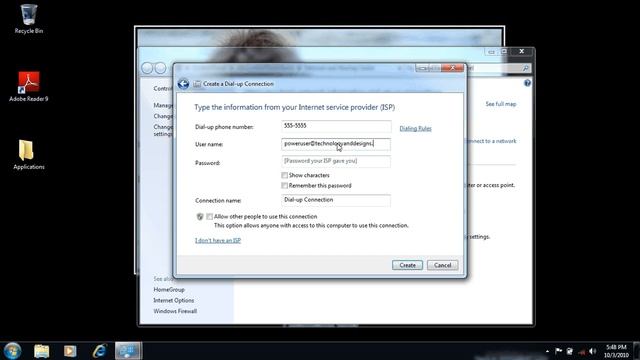Open HomeGroup in the See also list
640x360 pixels.
tap(169, 289)
